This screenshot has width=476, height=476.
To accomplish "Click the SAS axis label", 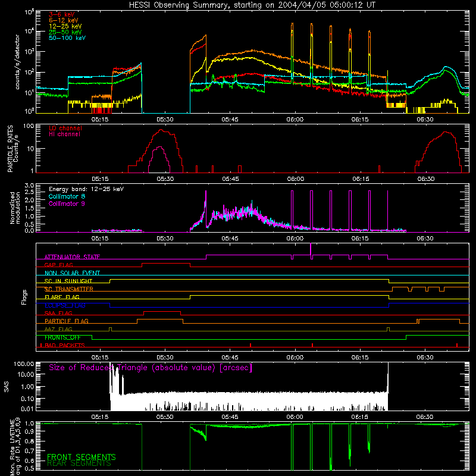I will tap(6, 387).
